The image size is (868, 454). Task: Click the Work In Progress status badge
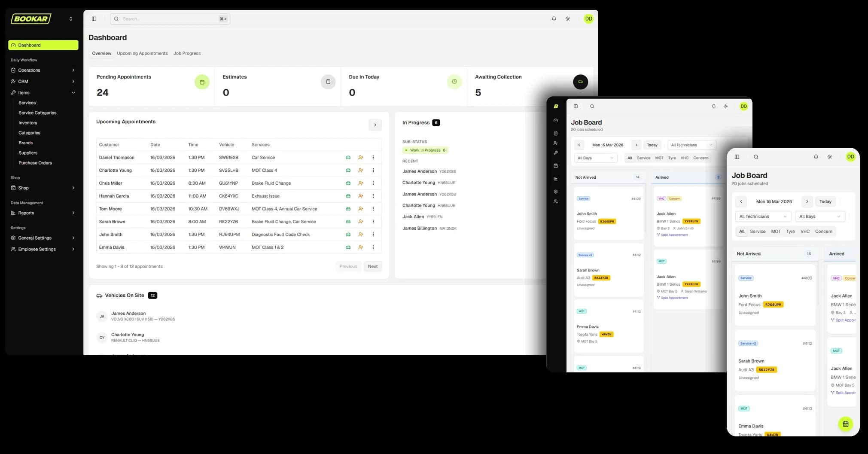pos(425,150)
